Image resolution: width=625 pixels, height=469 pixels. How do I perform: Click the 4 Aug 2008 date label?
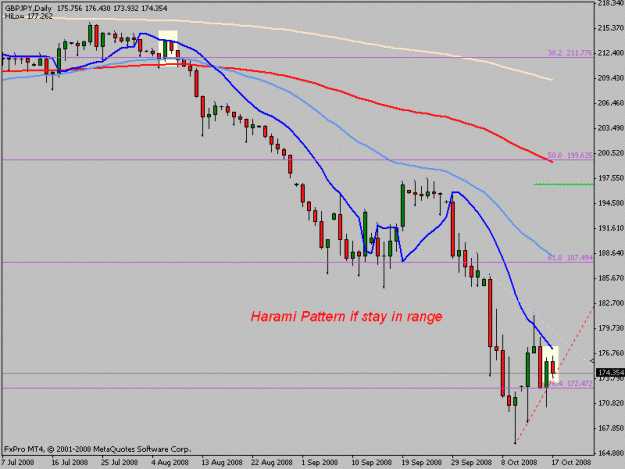(x=171, y=463)
